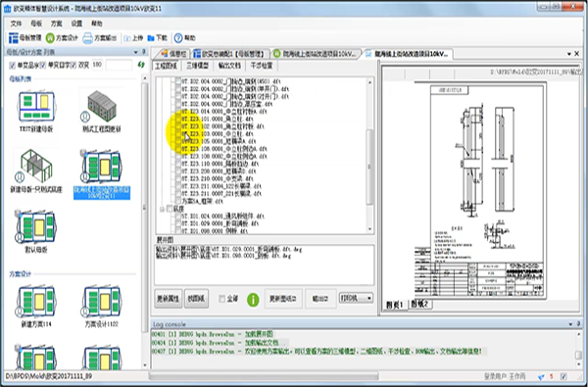Switch to the 母板管理 document tab
Image resolution: width=588 pixels, height=387 pixels.
[x=229, y=54]
